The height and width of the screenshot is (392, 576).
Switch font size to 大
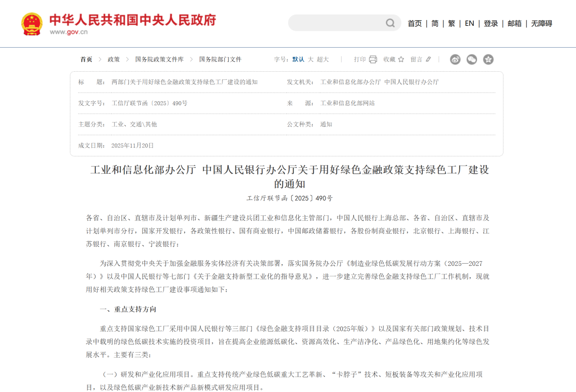coord(311,59)
